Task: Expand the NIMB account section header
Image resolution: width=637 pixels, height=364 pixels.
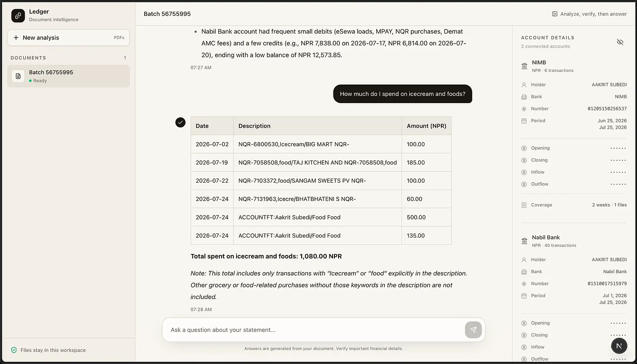Action: pos(574,66)
